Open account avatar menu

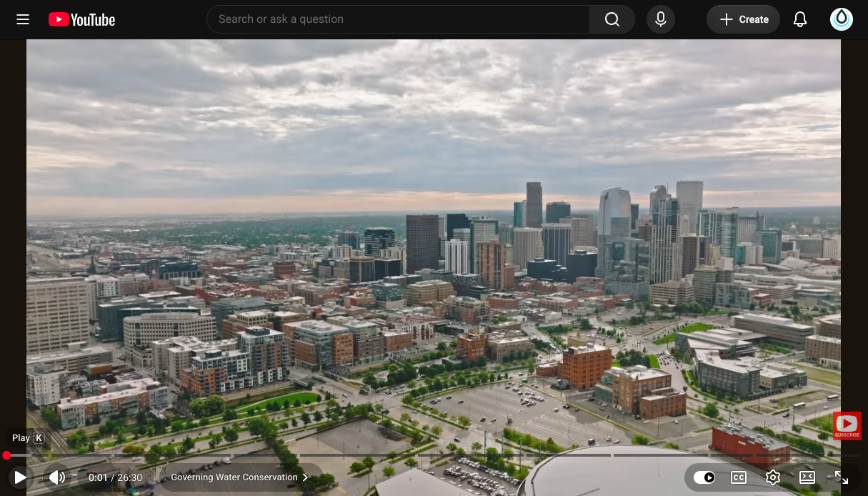click(842, 19)
